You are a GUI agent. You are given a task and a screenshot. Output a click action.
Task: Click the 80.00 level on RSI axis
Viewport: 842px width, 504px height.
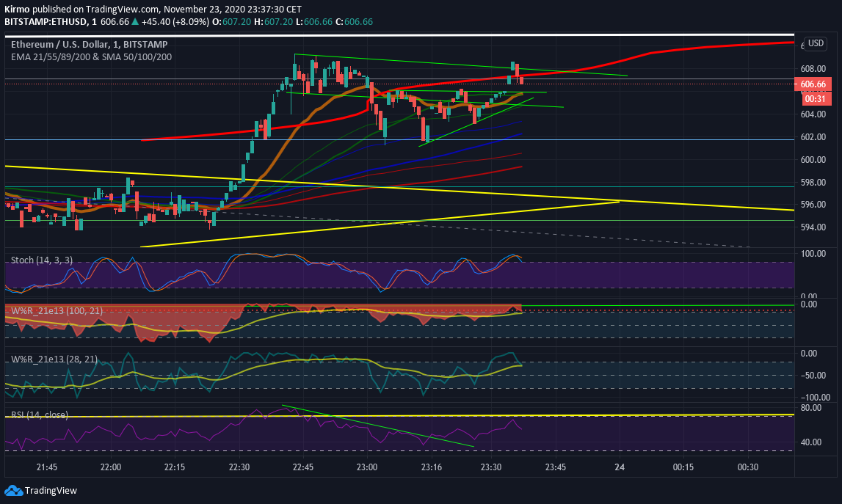pyautogui.click(x=811, y=407)
